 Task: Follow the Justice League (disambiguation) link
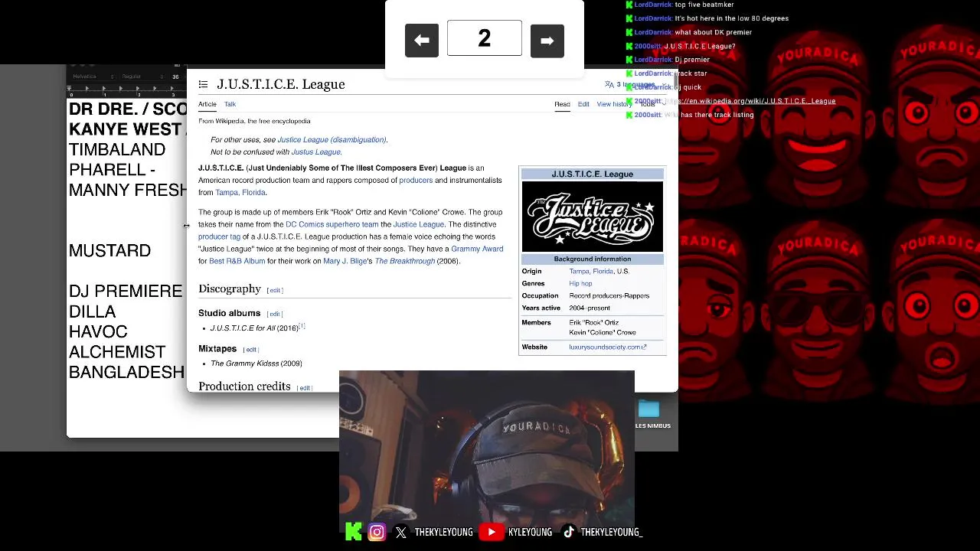point(332,140)
